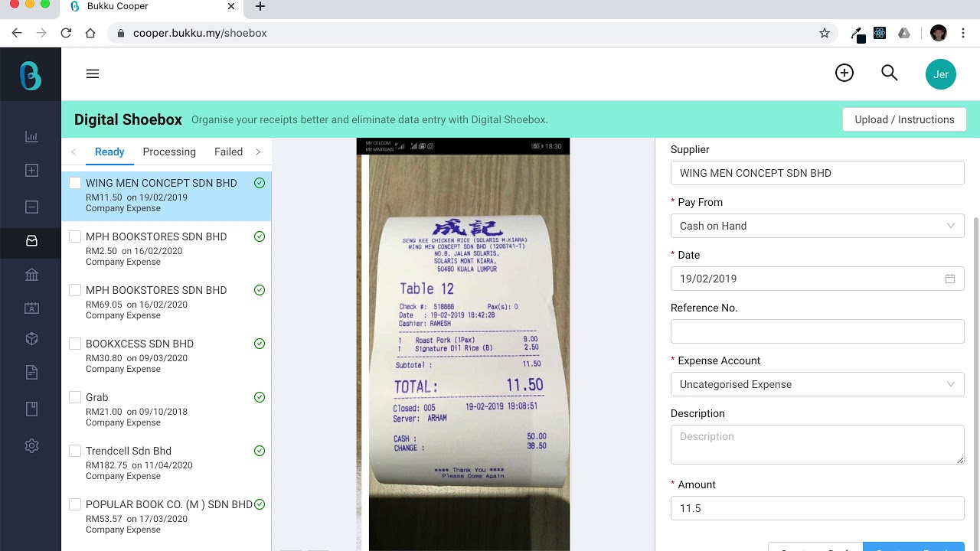Open the document file sidebar icon
Screen dimensions: 980x551
[31, 372]
